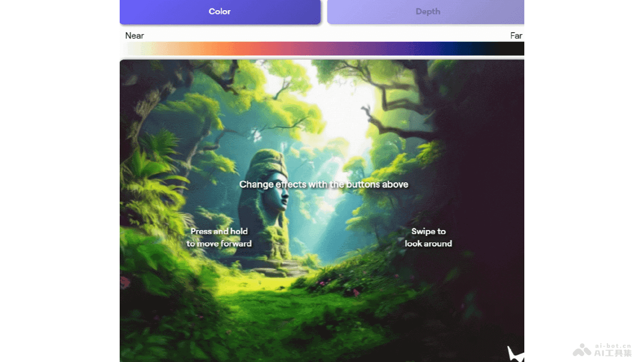Click the AI工具集 watermark logo icon
The image size is (644, 362).
[x=582, y=350]
